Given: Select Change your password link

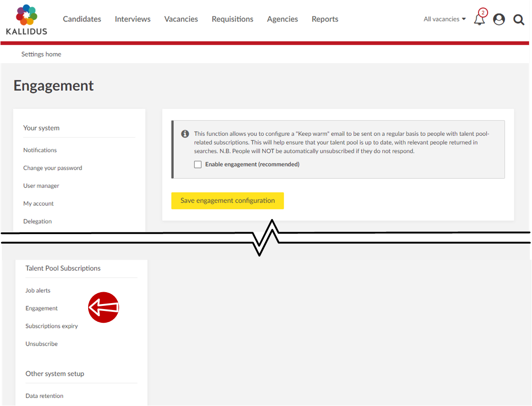Looking at the screenshot, I should point(53,168).
